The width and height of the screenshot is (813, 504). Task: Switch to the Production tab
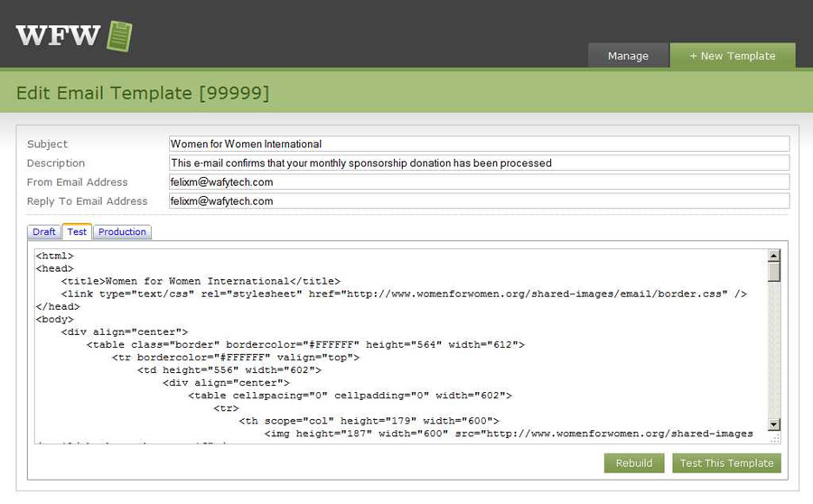[x=122, y=232]
